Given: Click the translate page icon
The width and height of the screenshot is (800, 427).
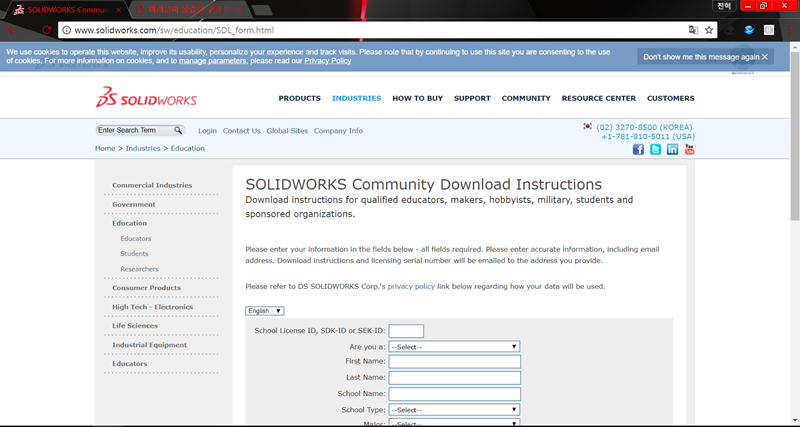Looking at the screenshot, I should pyautogui.click(x=693, y=30).
